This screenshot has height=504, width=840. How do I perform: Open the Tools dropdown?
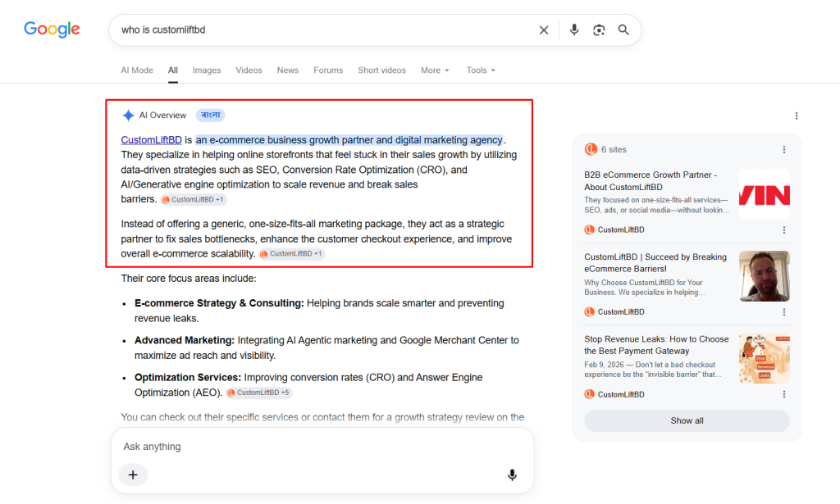coord(481,70)
